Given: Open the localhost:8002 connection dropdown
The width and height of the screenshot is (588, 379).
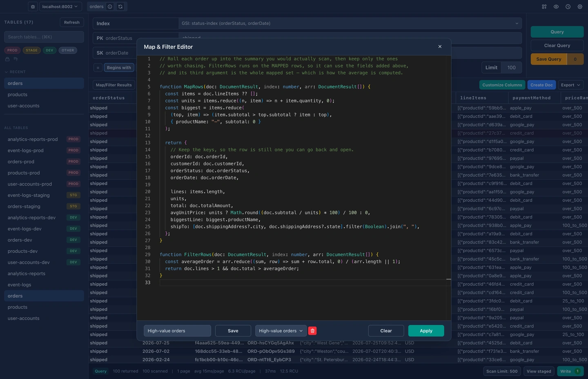Looking at the screenshot, I should click(x=60, y=7).
